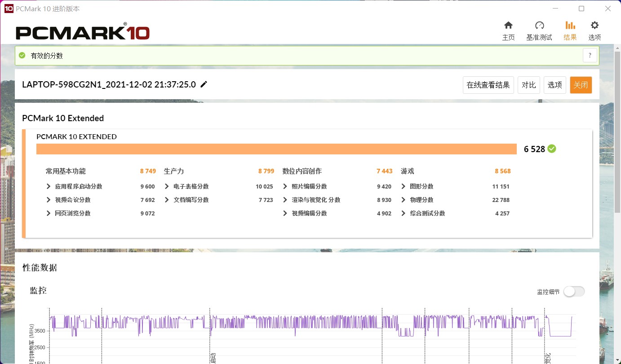Click the 生产力 score 8 799
The height and width of the screenshot is (364, 621).
click(266, 171)
